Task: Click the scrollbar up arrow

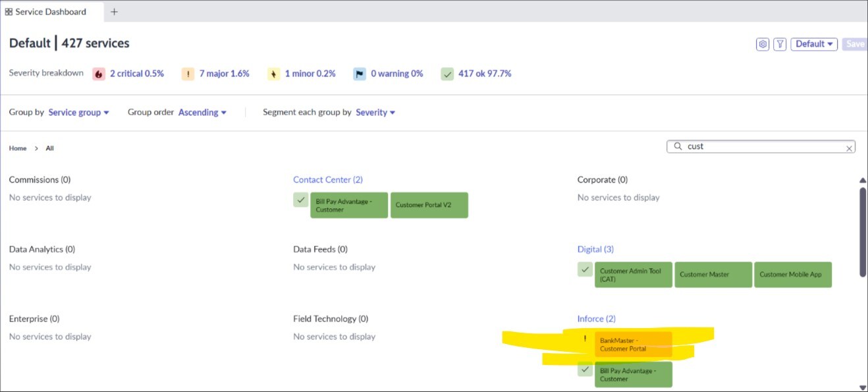Action: pyautogui.click(x=863, y=181)
